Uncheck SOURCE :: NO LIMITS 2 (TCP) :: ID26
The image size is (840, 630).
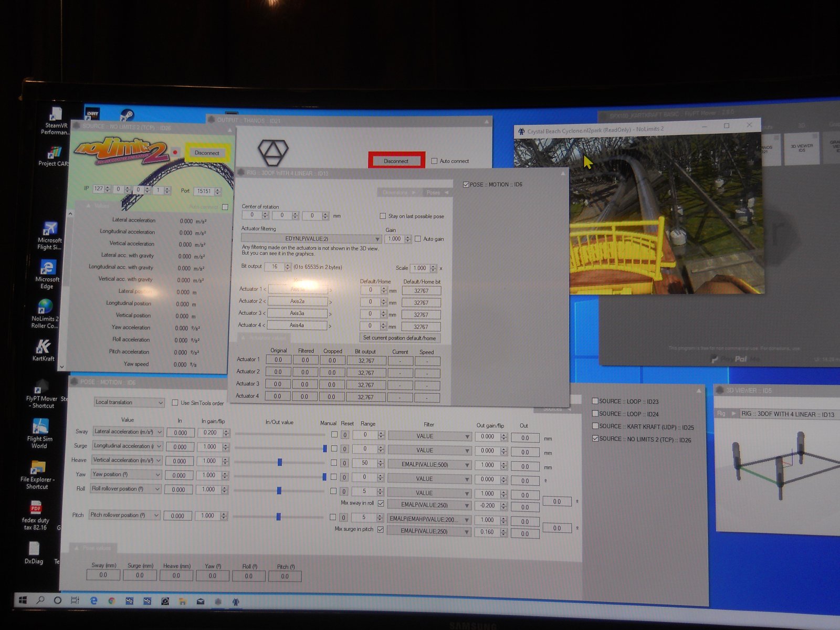[595, 438]
